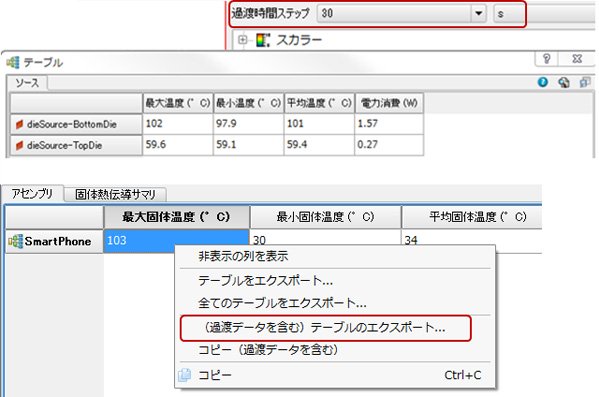Select the cell with value 59.6
599x397 pixels.
[178, 145]
